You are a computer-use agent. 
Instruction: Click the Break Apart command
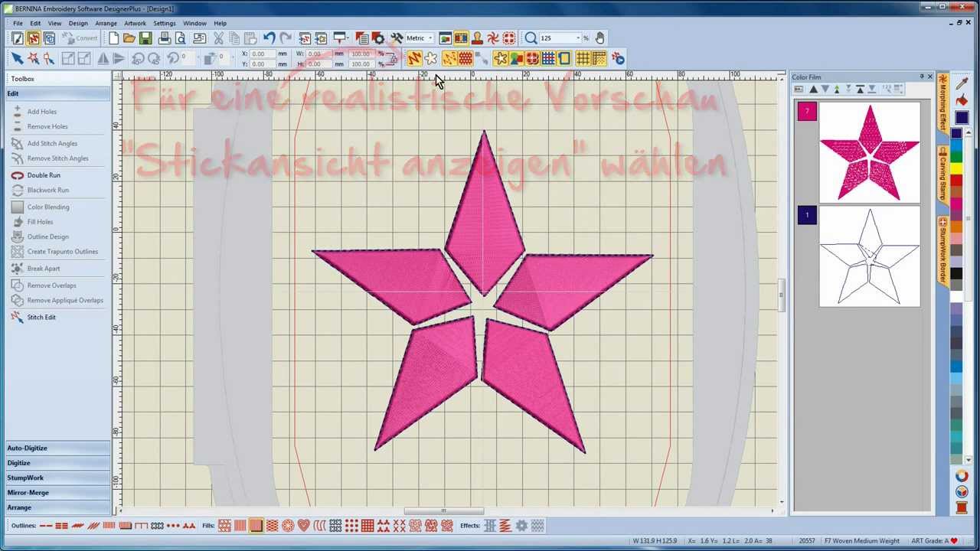44,268
